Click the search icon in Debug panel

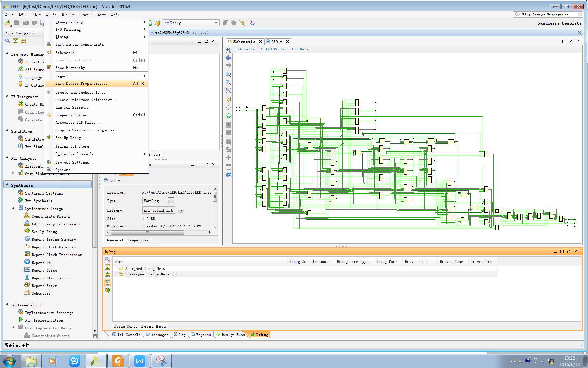tap(107, 259)
